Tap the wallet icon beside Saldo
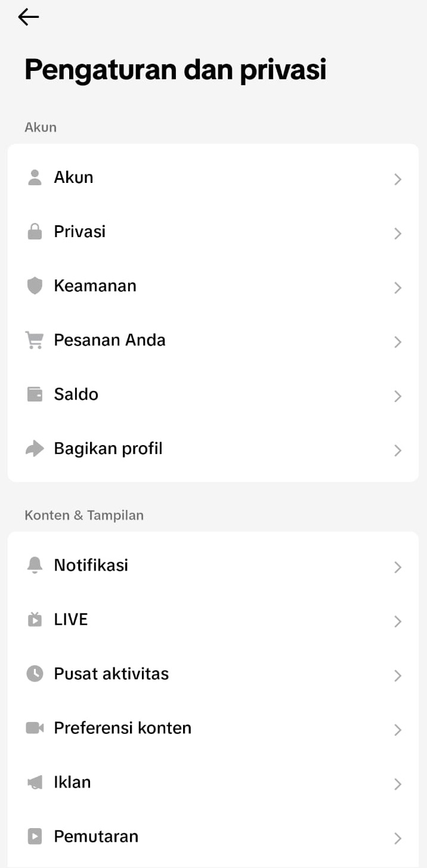Viewport: 427px width, 868px height. point(35,394)
